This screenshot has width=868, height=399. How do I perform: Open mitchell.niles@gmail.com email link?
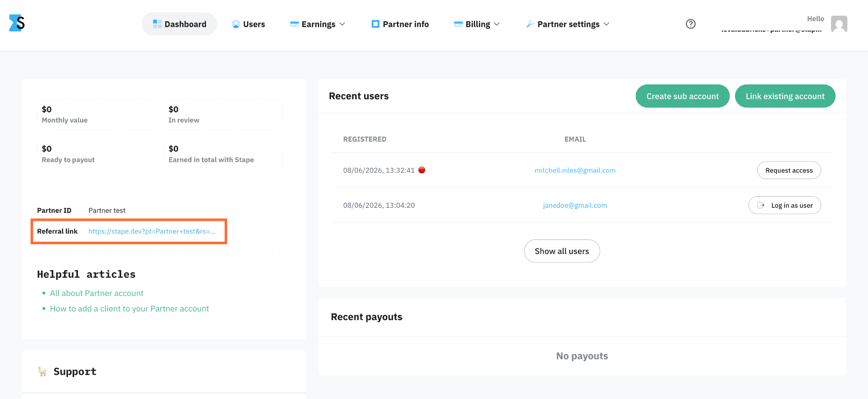[575, 170]
